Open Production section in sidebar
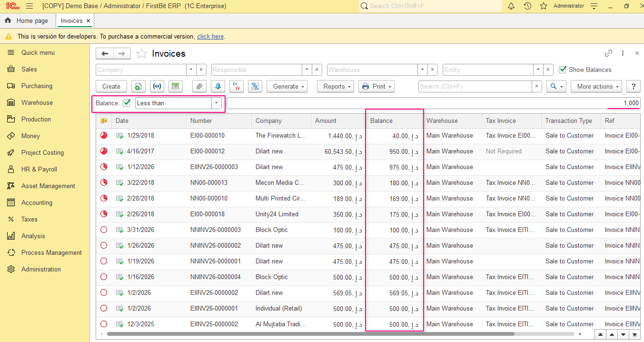The width and height of the screenshot is (644, 342). pyautogui.click(x=36, y=119)
